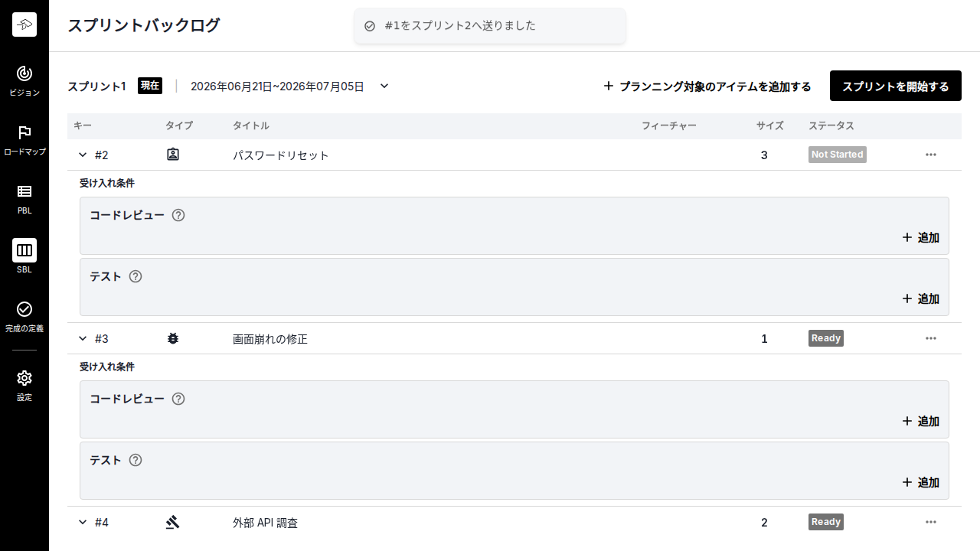This screenshot has width=980, height=551.
Task: Click the フィーチャー column header
Action: [669, 126]
